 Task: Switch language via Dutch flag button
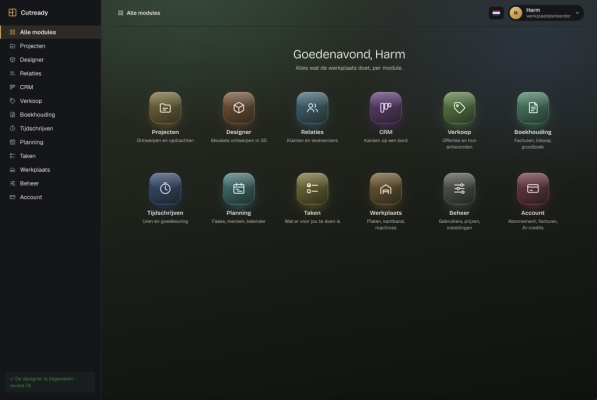click(496, 13)
